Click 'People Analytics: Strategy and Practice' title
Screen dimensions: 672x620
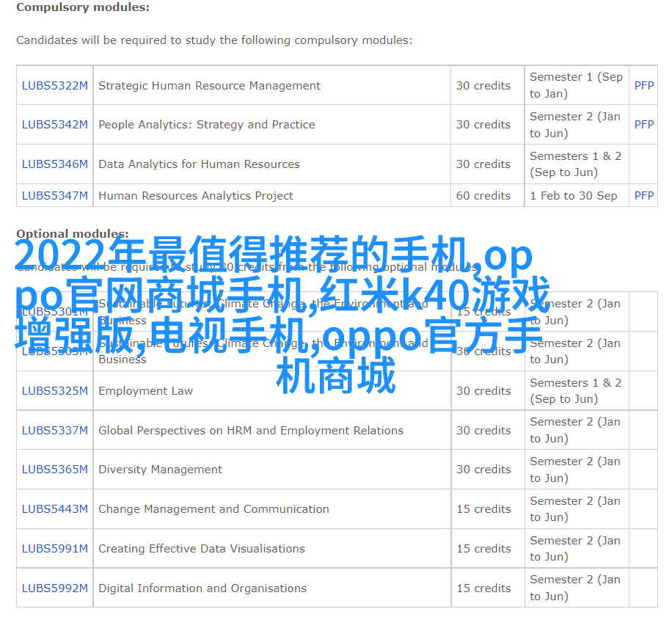point(207,125)
